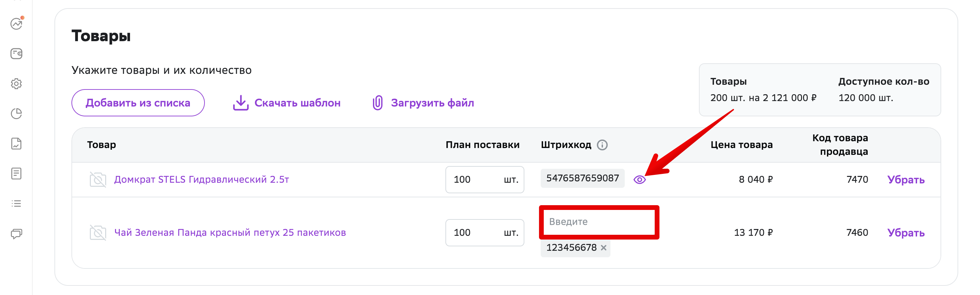Click the text Укажите товары и их количество

[x=162, y=70]
